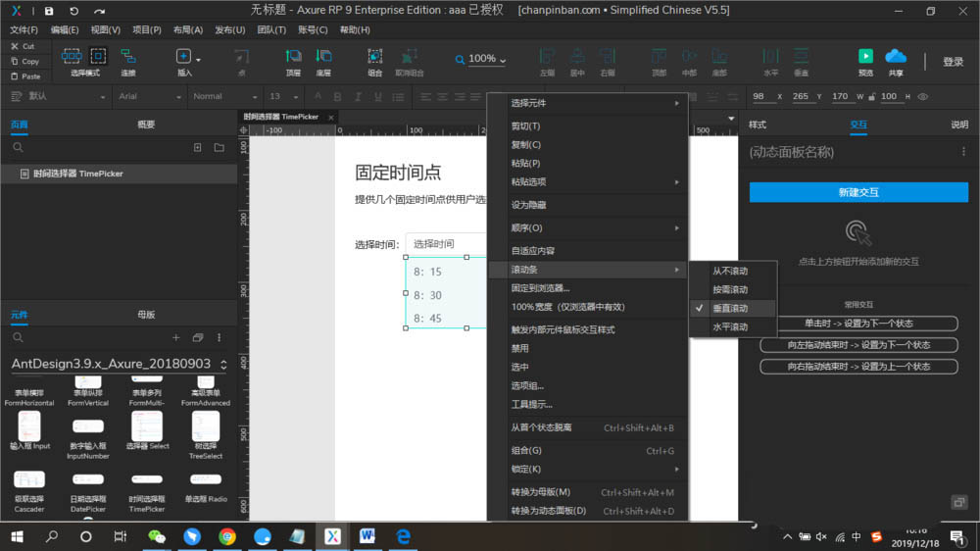Toggle the width-height aspect ratio lock
The width and height of the screenshot is (980, 551).
pos(871,96)
